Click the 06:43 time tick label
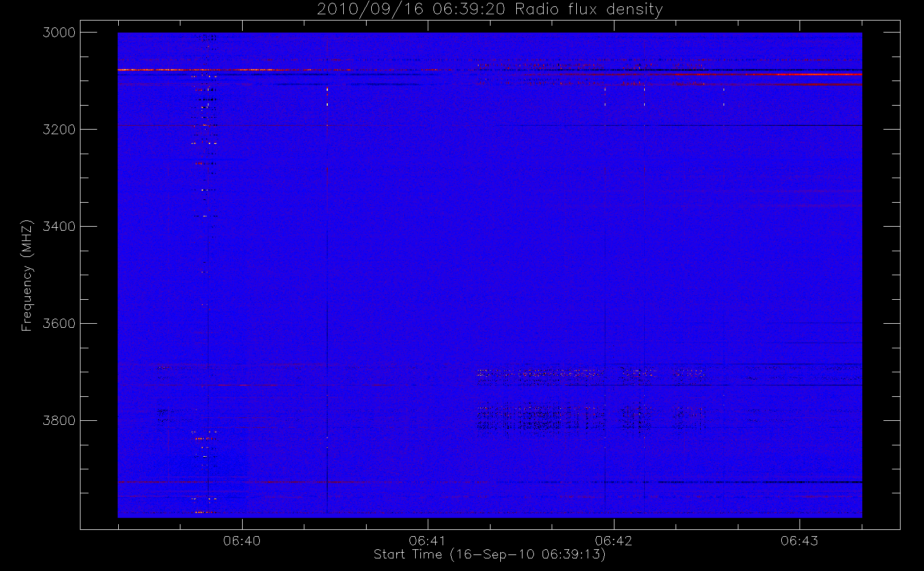Screen dimensions: 924x571 [x=799, y=541]
